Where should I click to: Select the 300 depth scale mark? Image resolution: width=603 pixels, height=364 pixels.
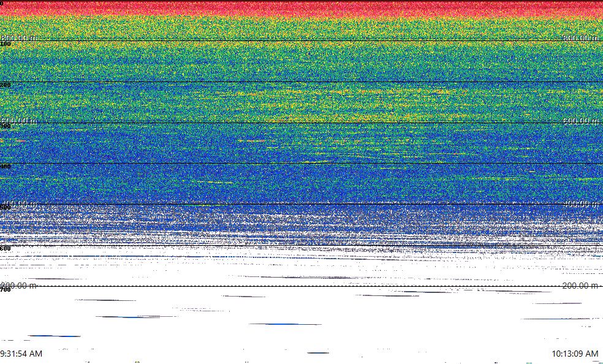[x=6, y=126]
